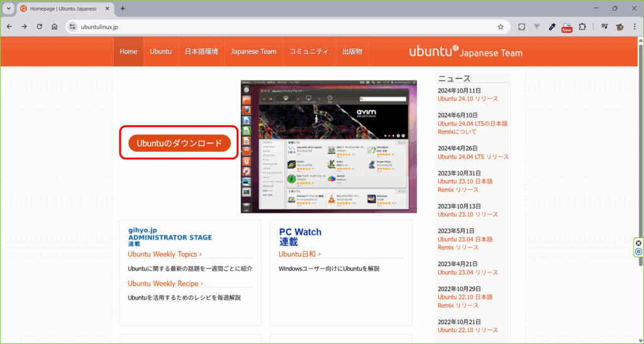Click the grey V-shaped extension icon
The width and height of the screenshot is (644, 344).
click(536, 26)
